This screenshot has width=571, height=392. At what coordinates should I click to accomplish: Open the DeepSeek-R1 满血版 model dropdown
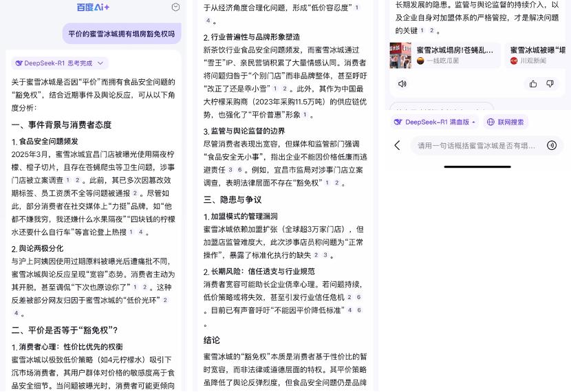pyautogui.click(x=434, y=122)
